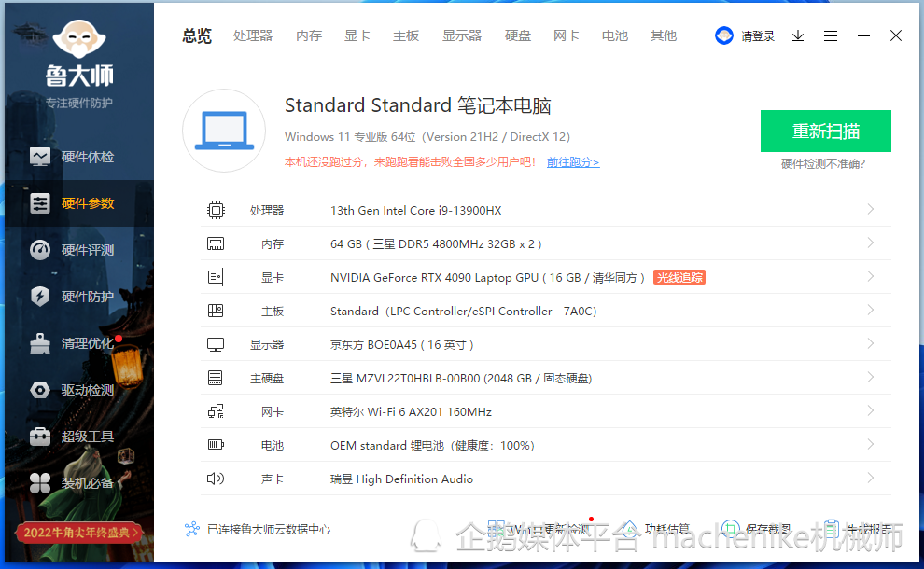Click 请登录 to sign in

pyautogui.click(x=758, y=36)
